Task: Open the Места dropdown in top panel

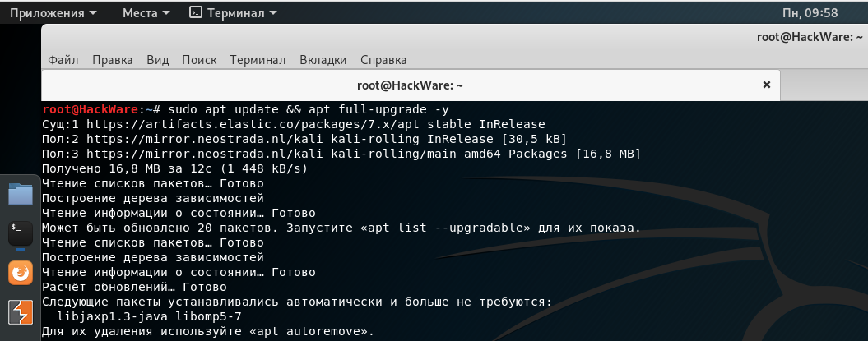Action: pyautogui.click(x=146, y=12)
